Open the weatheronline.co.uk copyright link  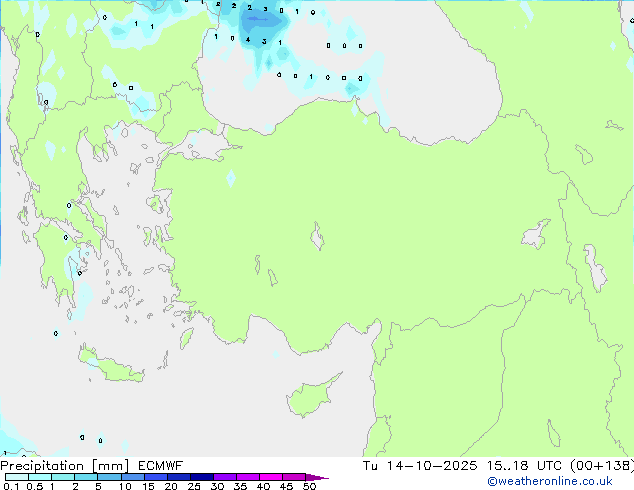point(550,481)
